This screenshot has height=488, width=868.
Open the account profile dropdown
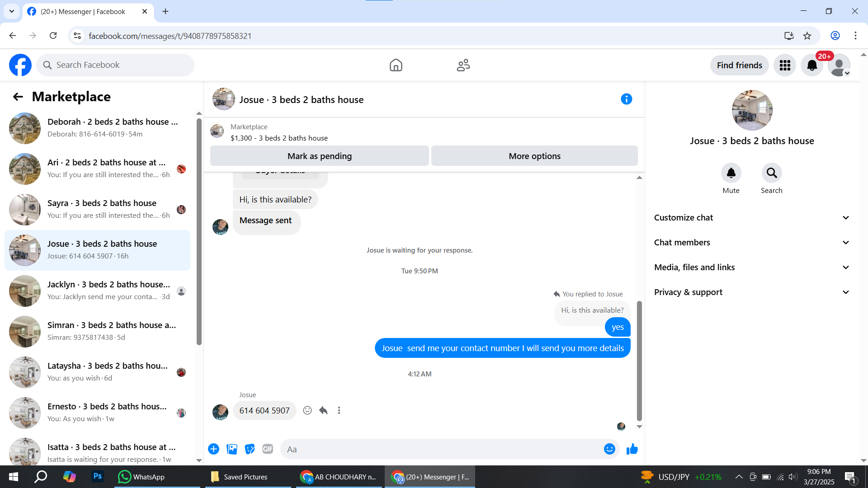point(839,66)
